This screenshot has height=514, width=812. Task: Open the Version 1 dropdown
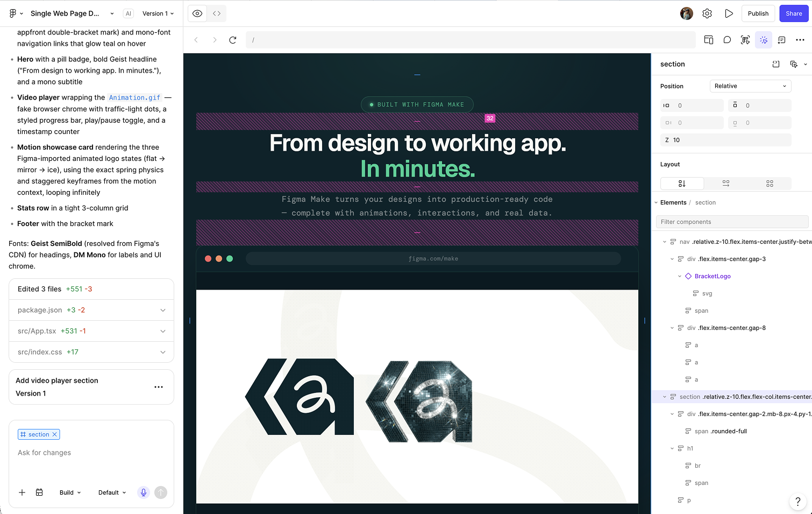tap(158, 13)
